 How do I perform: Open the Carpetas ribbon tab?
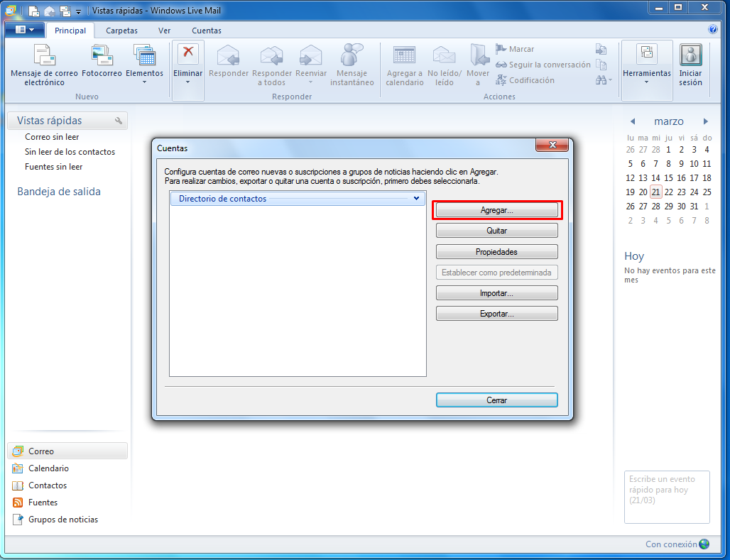[121, 31]
